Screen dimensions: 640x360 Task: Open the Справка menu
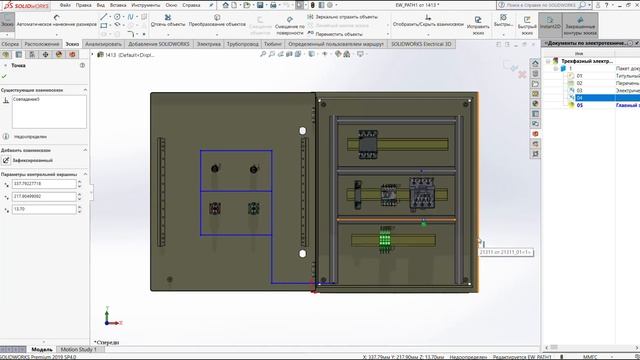191,5
